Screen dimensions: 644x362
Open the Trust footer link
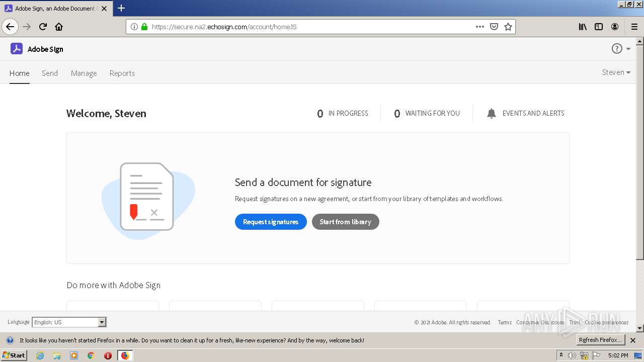[575, 323]
